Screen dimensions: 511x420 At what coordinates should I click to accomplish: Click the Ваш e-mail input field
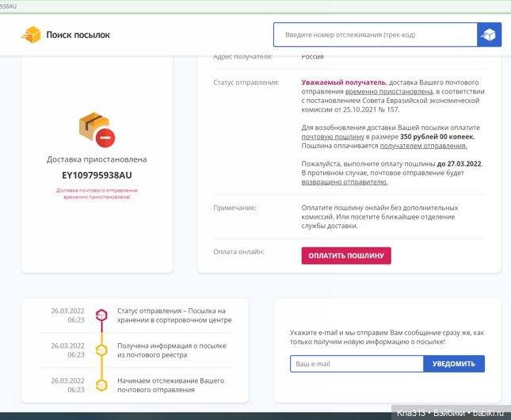point(357,364)
